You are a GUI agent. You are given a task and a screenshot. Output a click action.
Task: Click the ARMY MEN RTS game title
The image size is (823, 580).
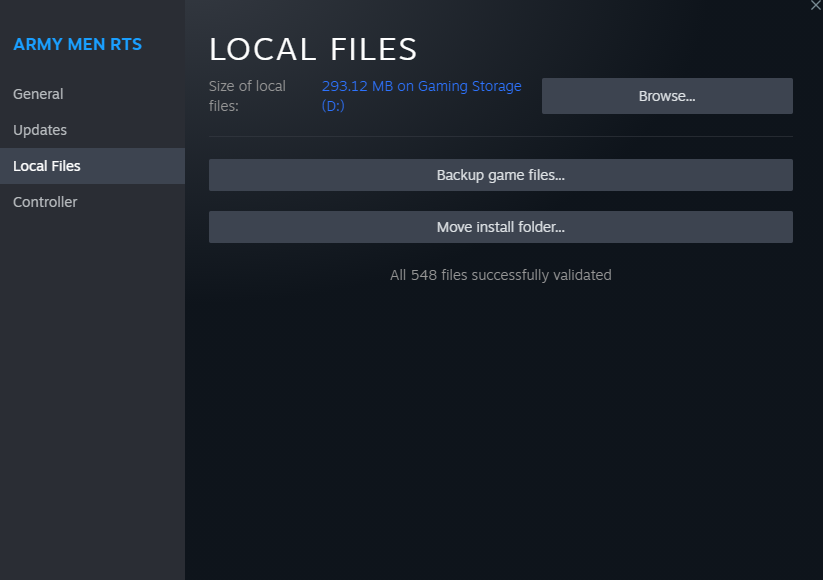click(x=77, y=44)
